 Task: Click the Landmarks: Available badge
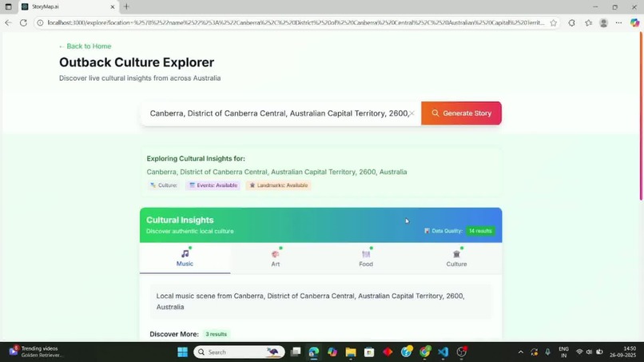coord(279,185)
